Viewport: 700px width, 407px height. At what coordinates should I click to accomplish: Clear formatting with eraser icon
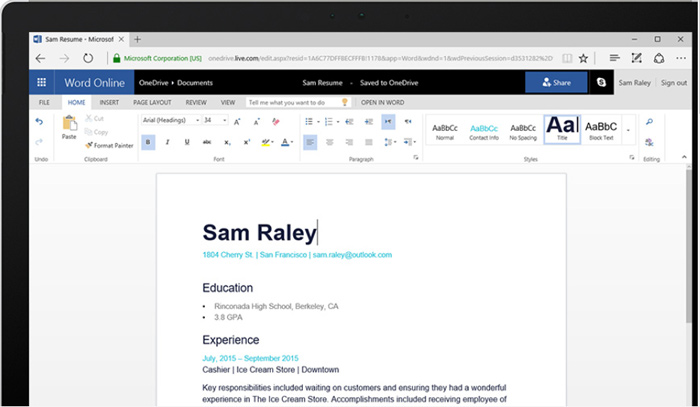[276, 121]
